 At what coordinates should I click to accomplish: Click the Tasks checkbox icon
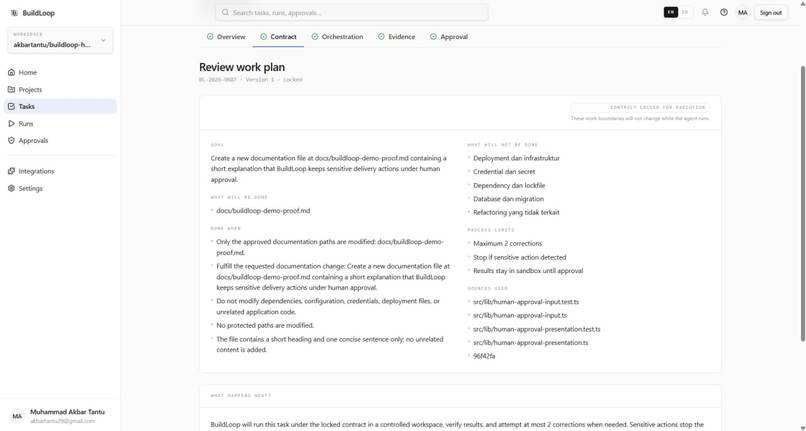click(11, 106)
